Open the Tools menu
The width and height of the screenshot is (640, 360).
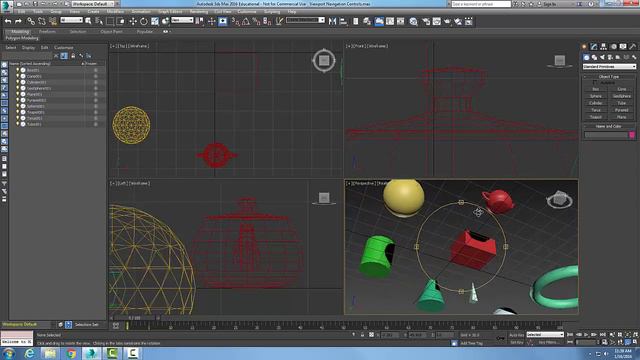(x=38, y=11)
